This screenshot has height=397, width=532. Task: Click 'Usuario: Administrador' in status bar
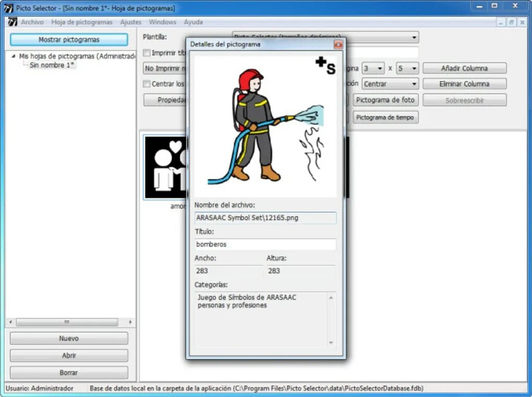[x=39, y=389]
